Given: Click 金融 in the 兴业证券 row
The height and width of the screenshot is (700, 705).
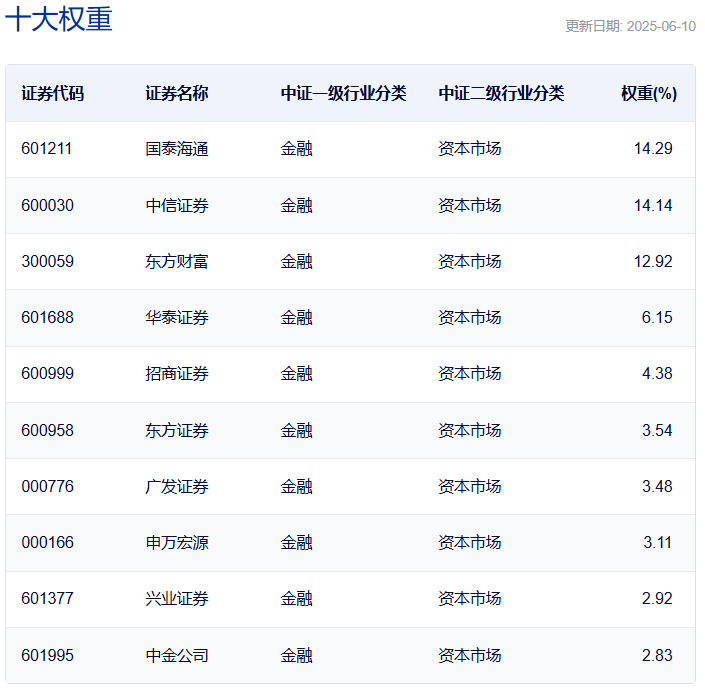Looking at the screenshot, I should click(296, 599).
